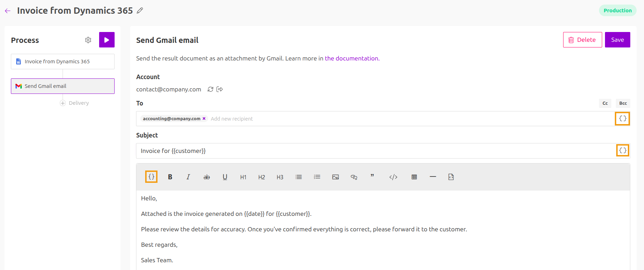Insert an image into email body
The width and height of the screenshot is (644, 270).
pos(335,177)
